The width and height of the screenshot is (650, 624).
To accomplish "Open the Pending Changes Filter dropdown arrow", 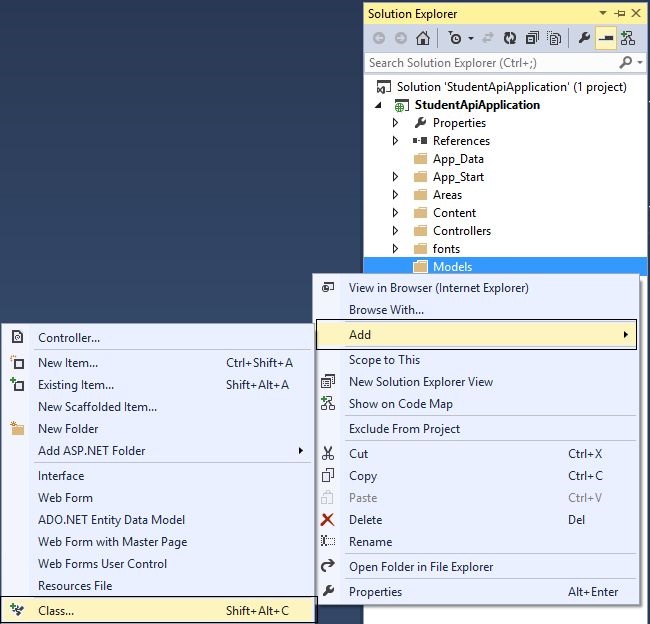I will pos(471,38).
